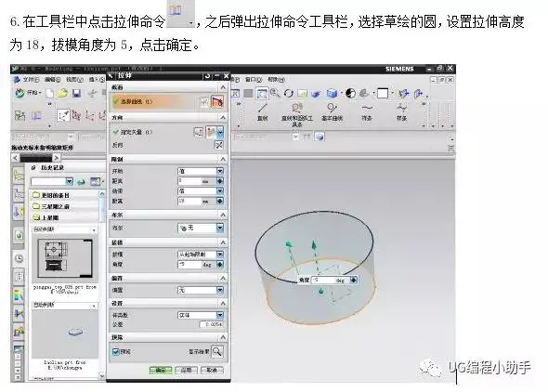Viewport: 548px width, 392px height.
Task: Click the Tolerance value field
Action: [211, 324]
